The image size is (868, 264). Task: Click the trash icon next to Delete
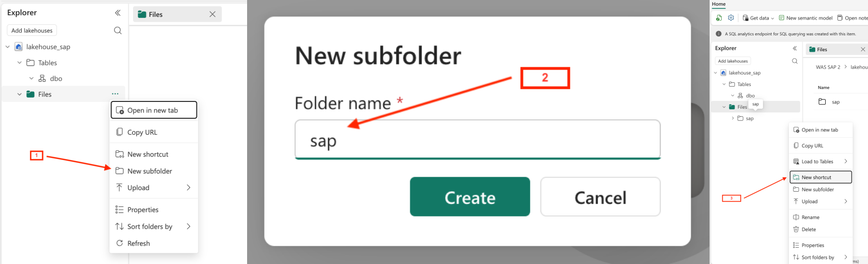pos(796,230)
